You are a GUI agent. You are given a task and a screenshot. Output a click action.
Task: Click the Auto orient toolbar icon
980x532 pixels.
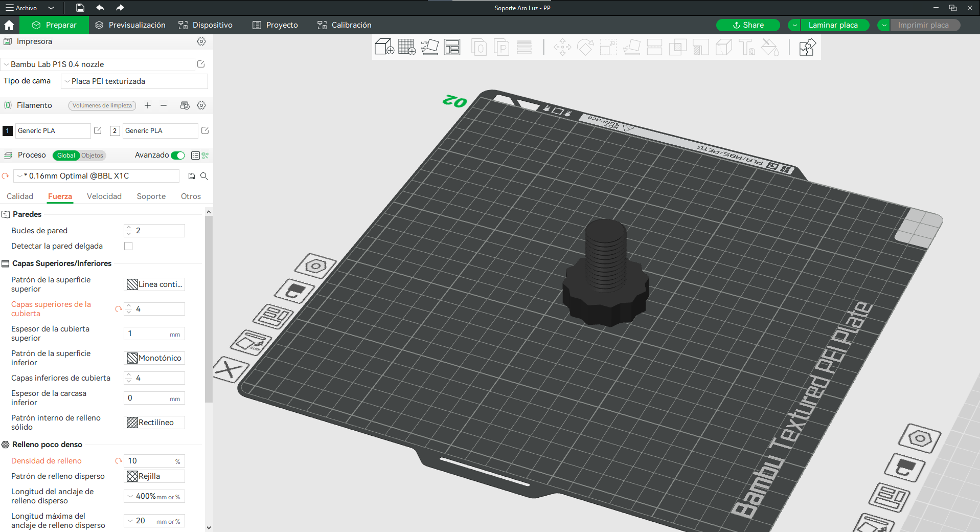click(x=429, y=47)
